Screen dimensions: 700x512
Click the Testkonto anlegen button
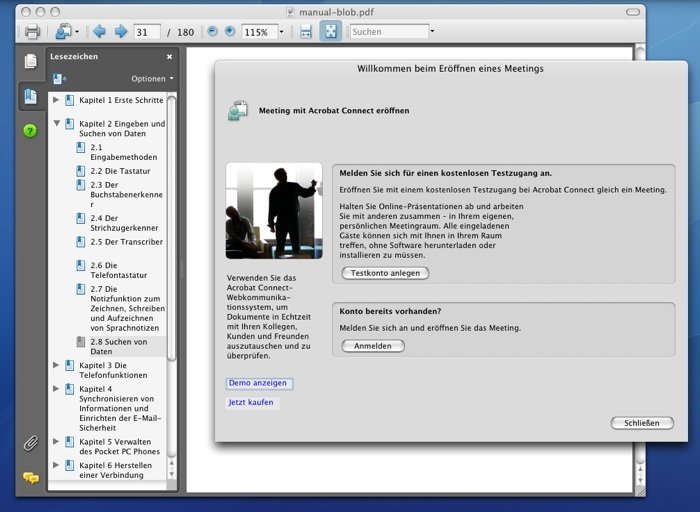pyautogui.click(x=385, y=273)
